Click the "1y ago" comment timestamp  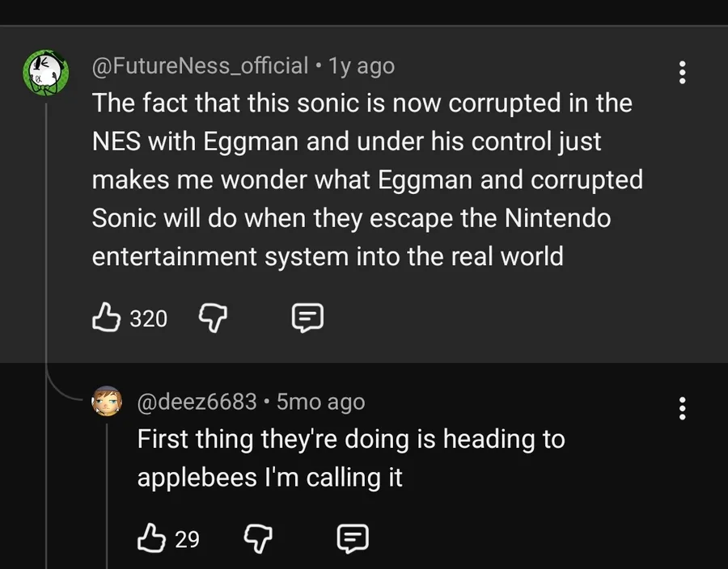coord(362,65)
